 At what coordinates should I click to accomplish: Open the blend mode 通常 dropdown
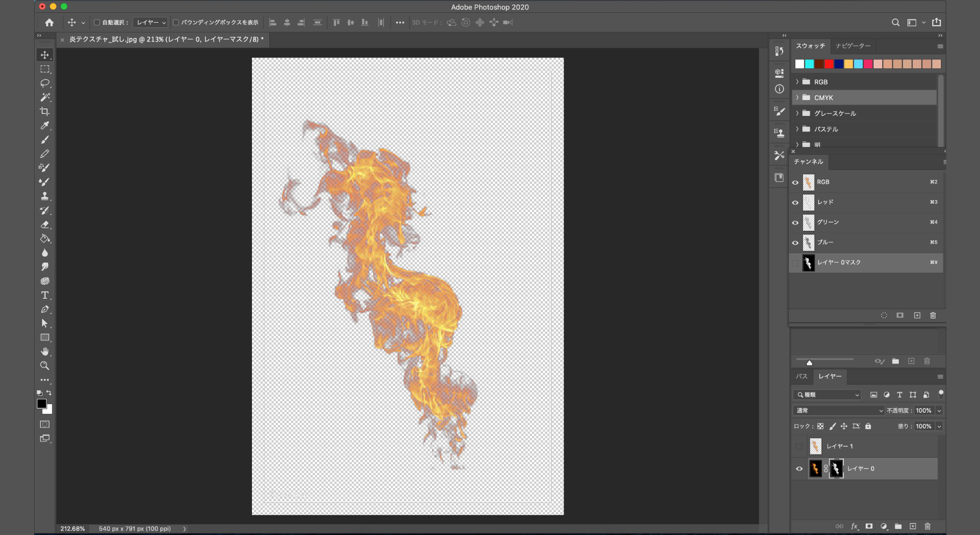[x=838, y=410]
